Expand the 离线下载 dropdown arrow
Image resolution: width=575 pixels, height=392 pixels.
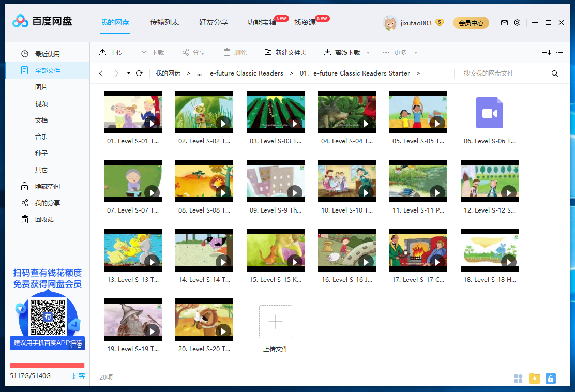click(x=367, y=52)
